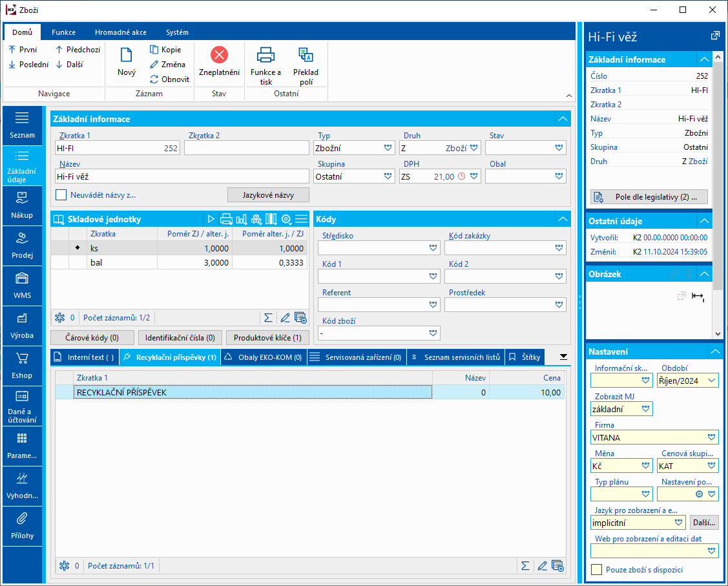
Task: Collapse the Kódy panel section
Action: coord(563,219)
